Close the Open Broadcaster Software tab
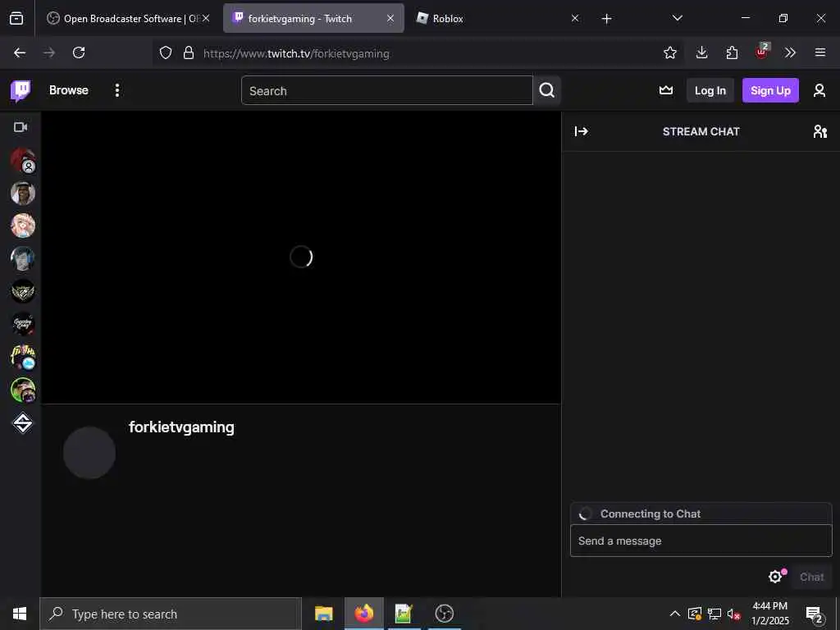Image resolution: width=840 pixels, height=630 pixels. pyautogui.click(x=206, y=18)
